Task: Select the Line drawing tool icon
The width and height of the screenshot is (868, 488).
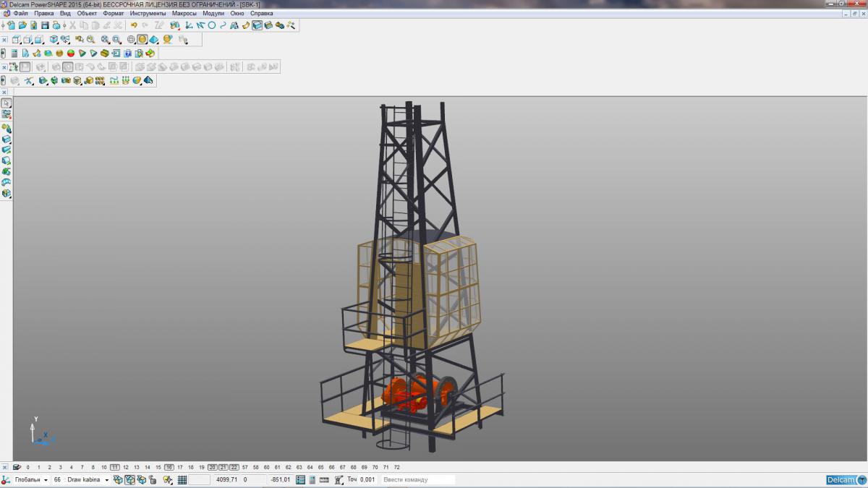Action: tap(200, 25)
